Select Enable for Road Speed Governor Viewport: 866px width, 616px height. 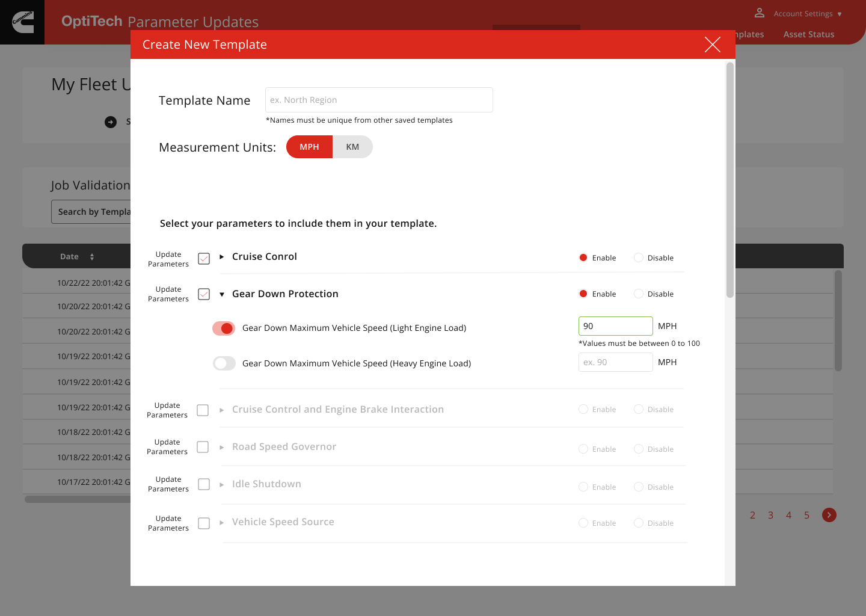click(x=583, y=449)
